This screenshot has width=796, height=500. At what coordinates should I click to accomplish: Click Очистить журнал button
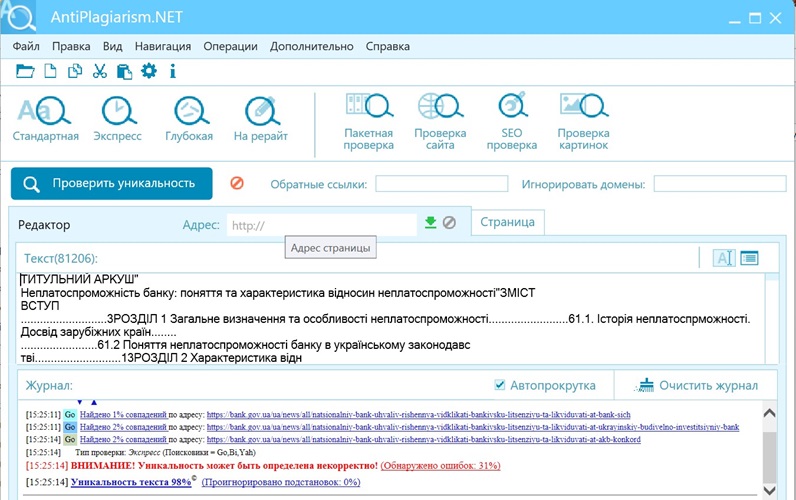click(696, 385)
